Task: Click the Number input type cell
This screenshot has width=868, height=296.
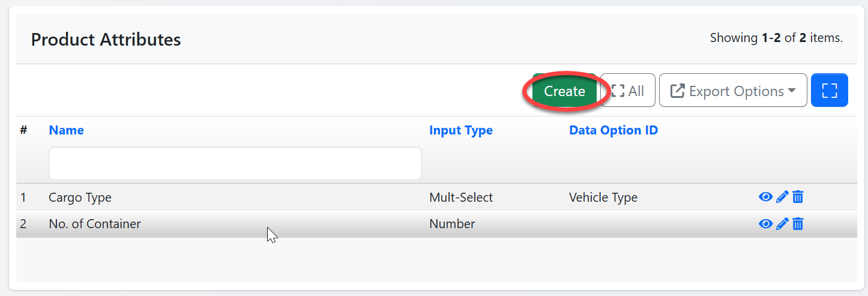Action: click(451, 225)
